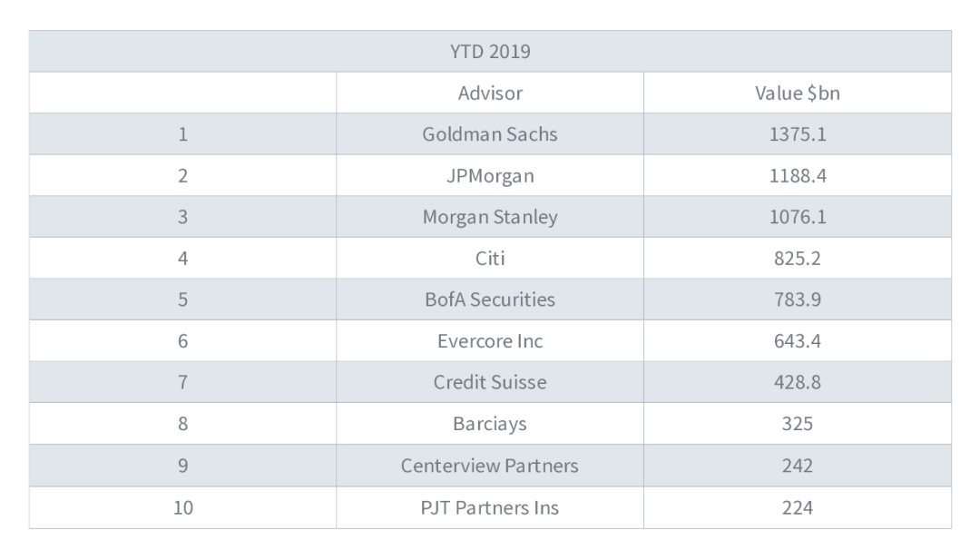Click the BofA Securities cell
The height and width of the screenshot is (550, 980).
tap(490, 300)
